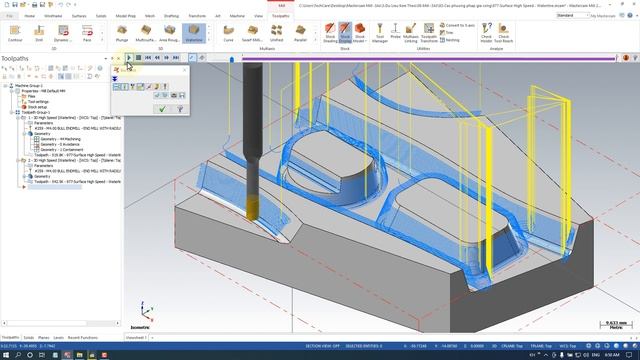Select the Face toolpath icon
Image resolution: width=640 pixels, height=360 pixels.
click(x=87, y=33)
